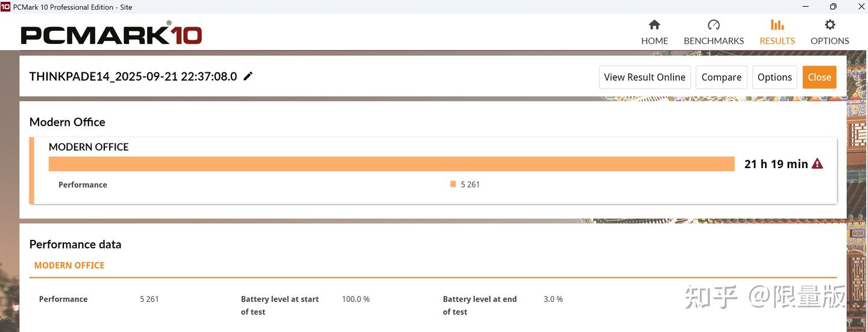
Task: Select the orange Performance legend swatch
Action: (x=453, y=184)
